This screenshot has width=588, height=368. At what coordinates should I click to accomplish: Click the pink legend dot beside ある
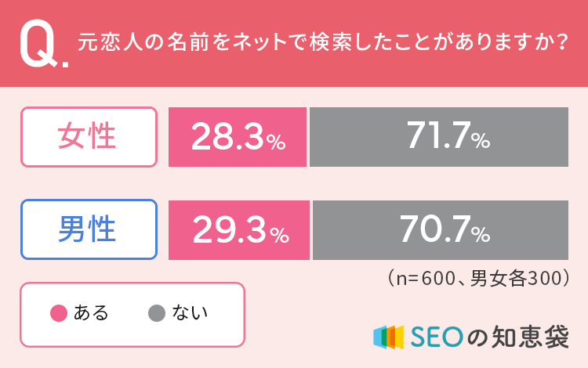[58, 314]
